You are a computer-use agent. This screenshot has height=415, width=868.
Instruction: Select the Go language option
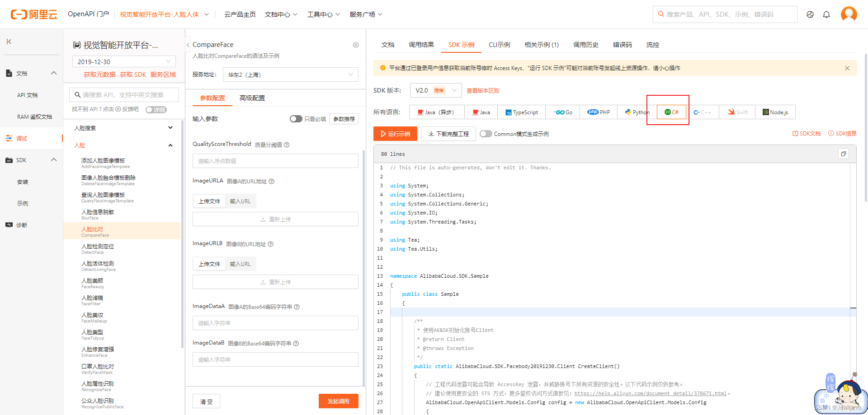563,112
